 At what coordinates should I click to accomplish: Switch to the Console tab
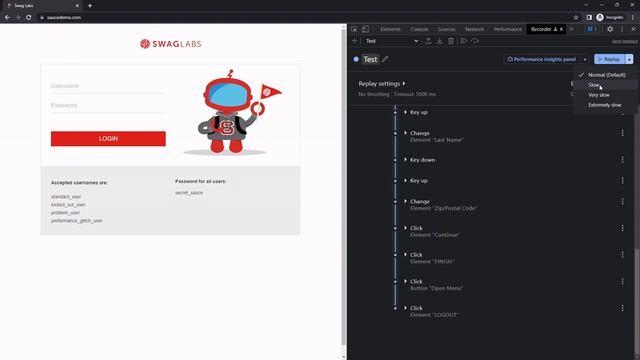coord(419,29)
